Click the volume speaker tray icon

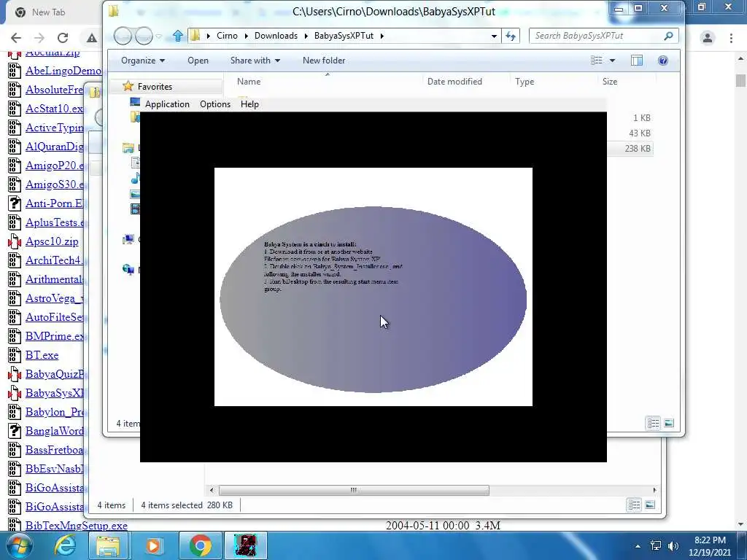pos(673,546)
